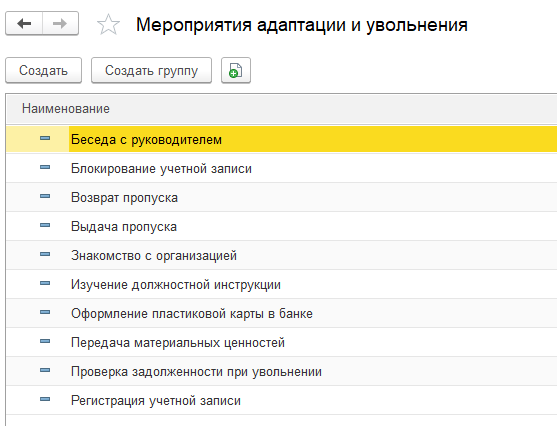557x426 pixels.
Task: Select the row Оформление пластиковой карты в банке
Action: coord(281,313)
